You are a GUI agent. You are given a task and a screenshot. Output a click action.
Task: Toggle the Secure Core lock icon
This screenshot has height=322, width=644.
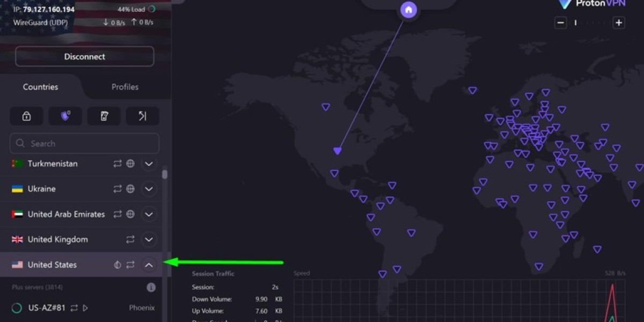[x=26, y=116]
